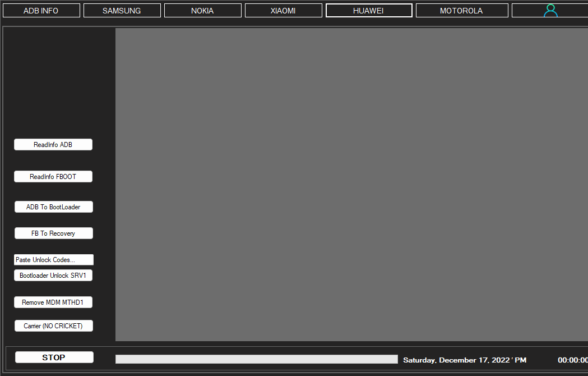Click the user account icon
Image resolution: width=588 pixels, height=376 pixels.
550,10
